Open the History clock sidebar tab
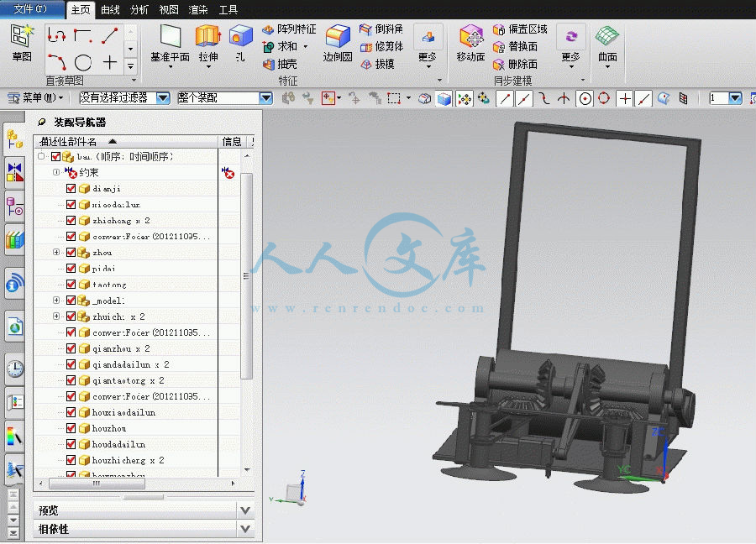This screenshot has width=756, height=544. click(14, 369)
